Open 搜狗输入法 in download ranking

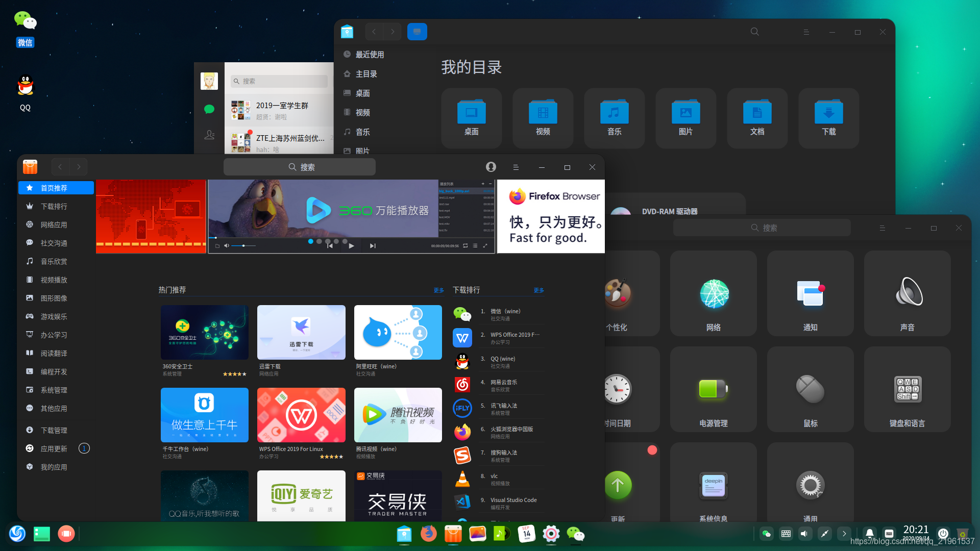[x=499, y=456]
